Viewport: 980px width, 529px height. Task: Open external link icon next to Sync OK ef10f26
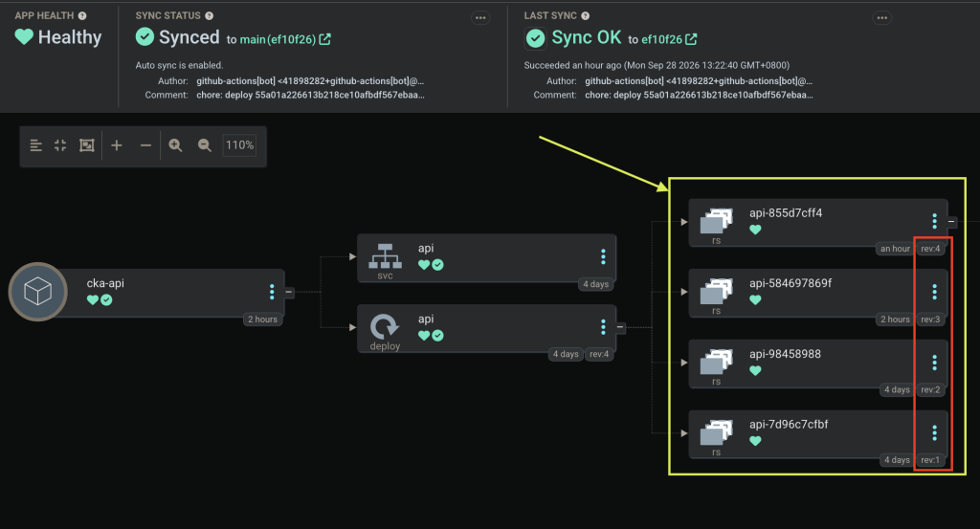[x=691, y=39]
